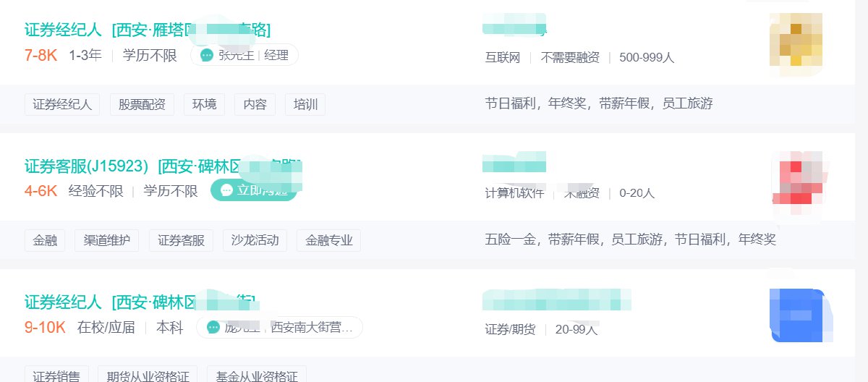The height and width of the screenshot is (382, 868).
Task: Open 证券经纪人 job title paying 9-10K
Action: pos(64,302)
